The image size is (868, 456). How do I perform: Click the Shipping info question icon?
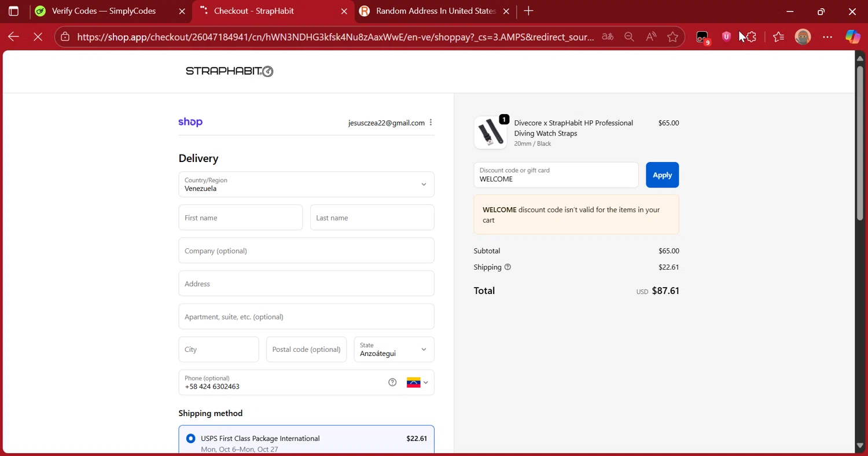tap(507, 267)
